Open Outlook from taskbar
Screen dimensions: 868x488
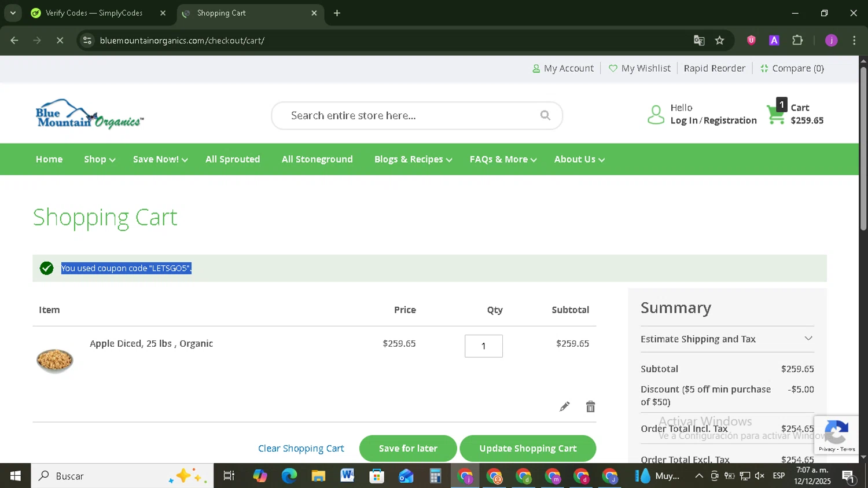(x=406, y=476)
